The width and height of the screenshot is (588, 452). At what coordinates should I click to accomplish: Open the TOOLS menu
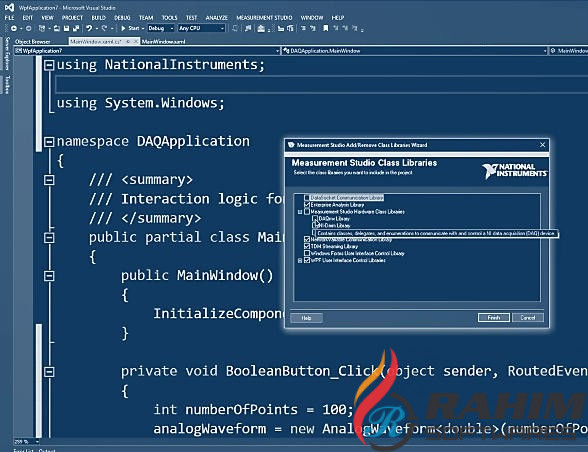click(170, 18)
